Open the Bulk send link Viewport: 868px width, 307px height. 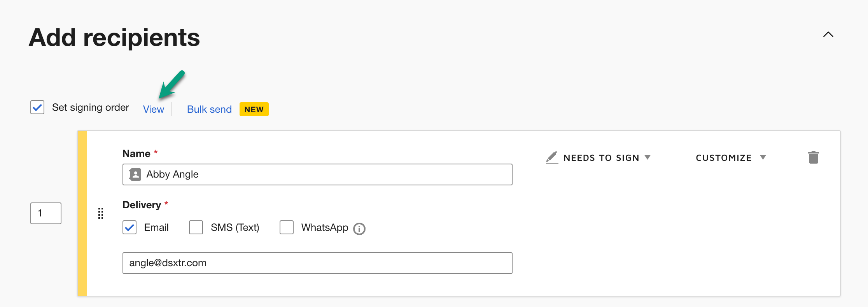pyautogui.click(x=209, y=109)
